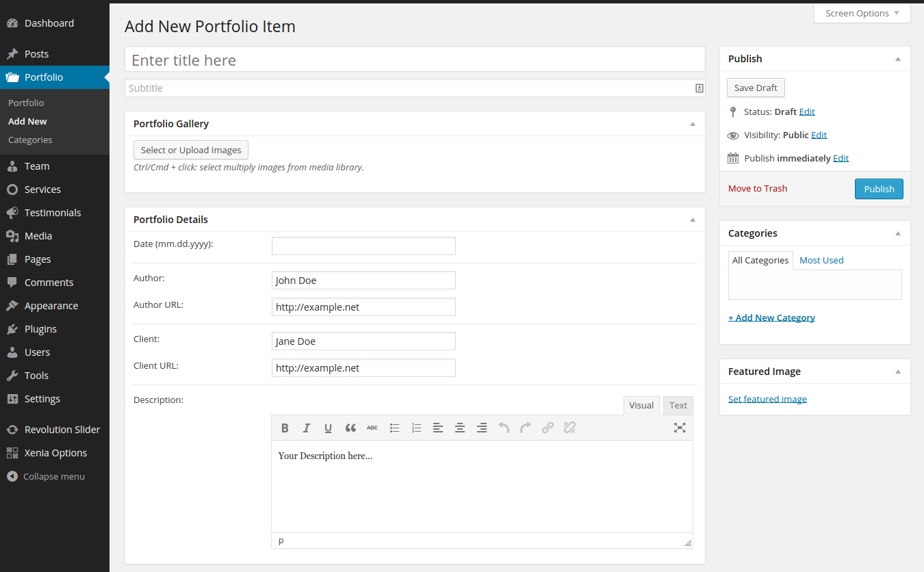Click Save Draft button

[x=756, y=88]
